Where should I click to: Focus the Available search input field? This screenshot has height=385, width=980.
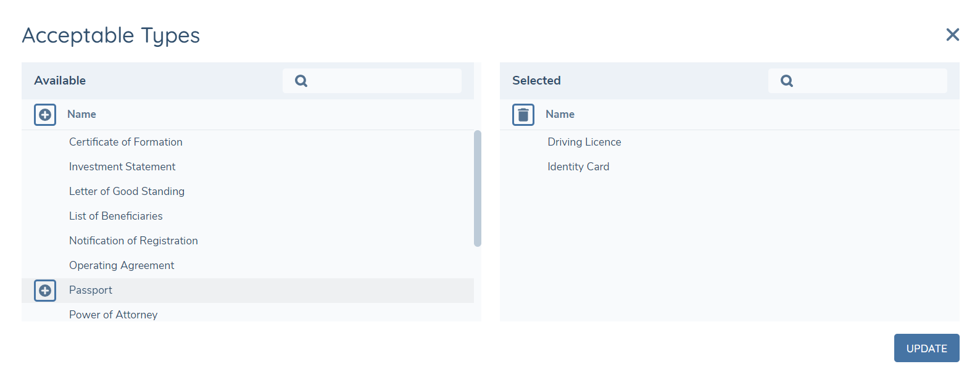pyautogui.click(x=383, y=81)
